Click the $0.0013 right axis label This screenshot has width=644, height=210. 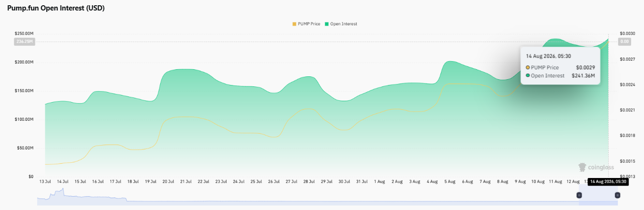click(x=627, y=177)
